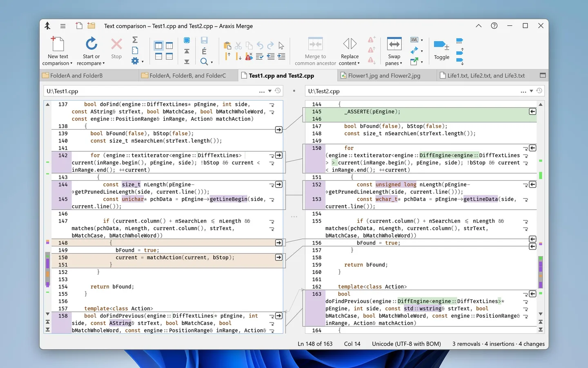Click the outdent lines icon
The height and width of the screenshot is (368, 588).
point(270,56)
